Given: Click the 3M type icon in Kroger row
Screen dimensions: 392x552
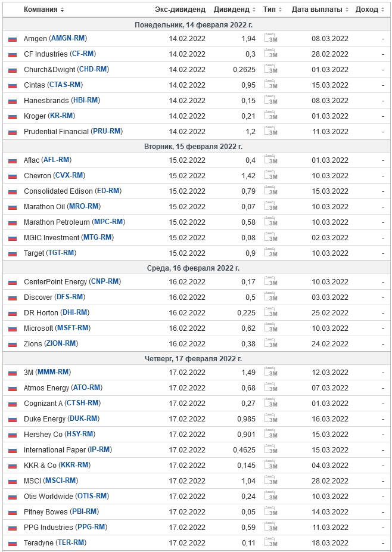Looking at the screenshot, I should tap(270, 116).
